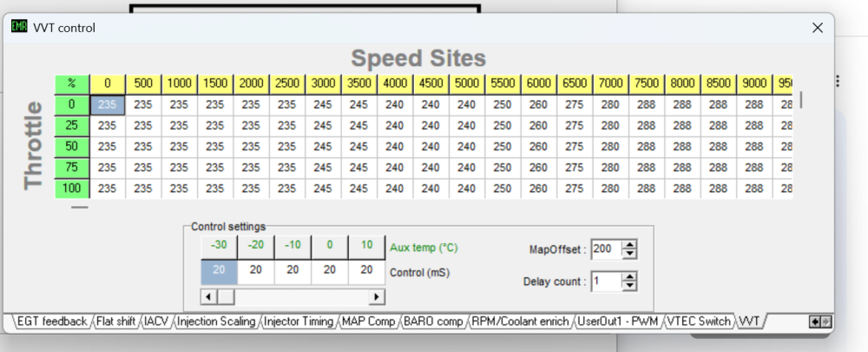
Task: Click the tab strip scroll-left arrow
Action: (814, 322)
